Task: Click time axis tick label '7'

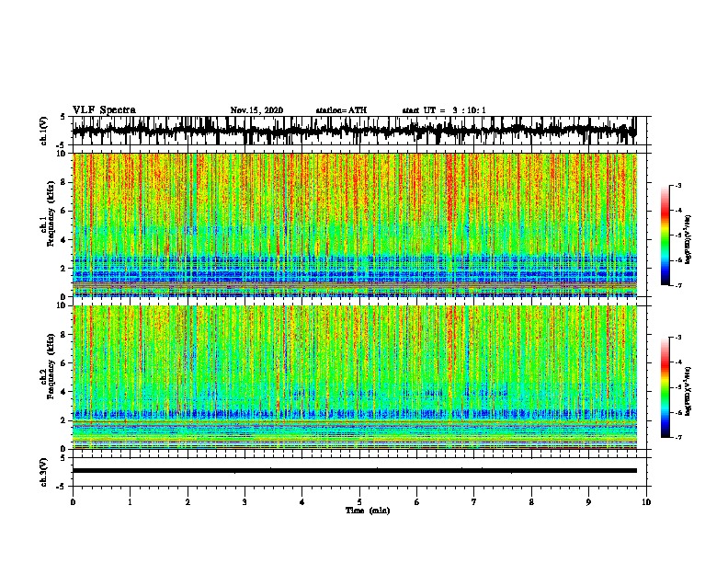Action: point(474,502)
